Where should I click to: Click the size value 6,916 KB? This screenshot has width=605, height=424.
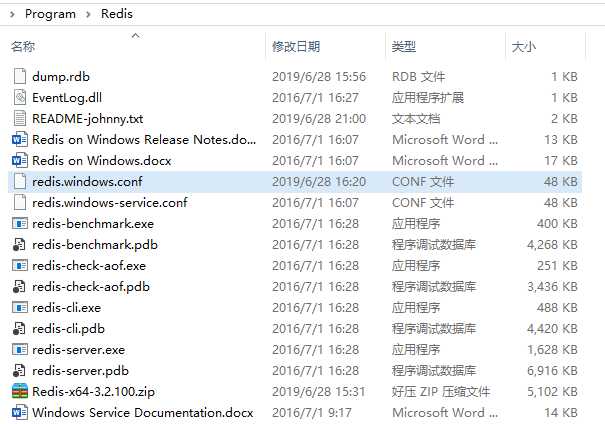(553, 371)
